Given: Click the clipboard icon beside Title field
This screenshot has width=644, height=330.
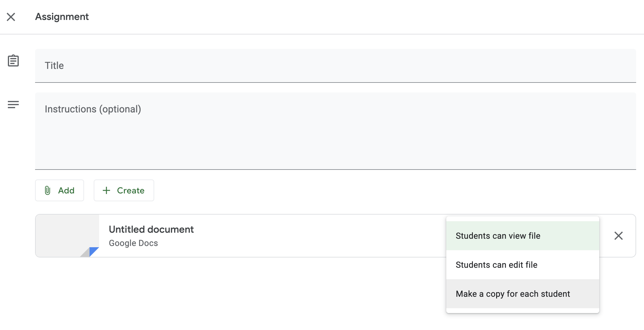Looking at the screenshot, I should (13, 61).
